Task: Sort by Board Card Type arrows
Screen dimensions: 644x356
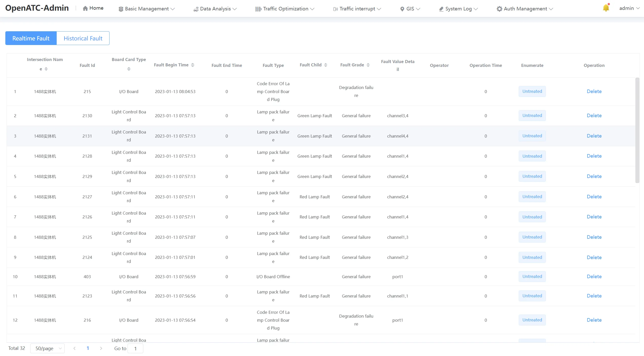Action: click(x=129, y=69)
